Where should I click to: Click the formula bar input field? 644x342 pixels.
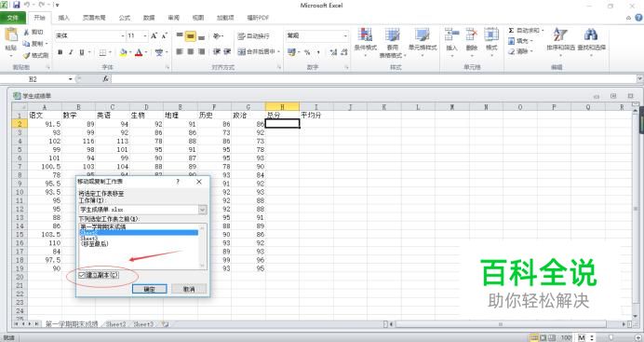point(374,79)
